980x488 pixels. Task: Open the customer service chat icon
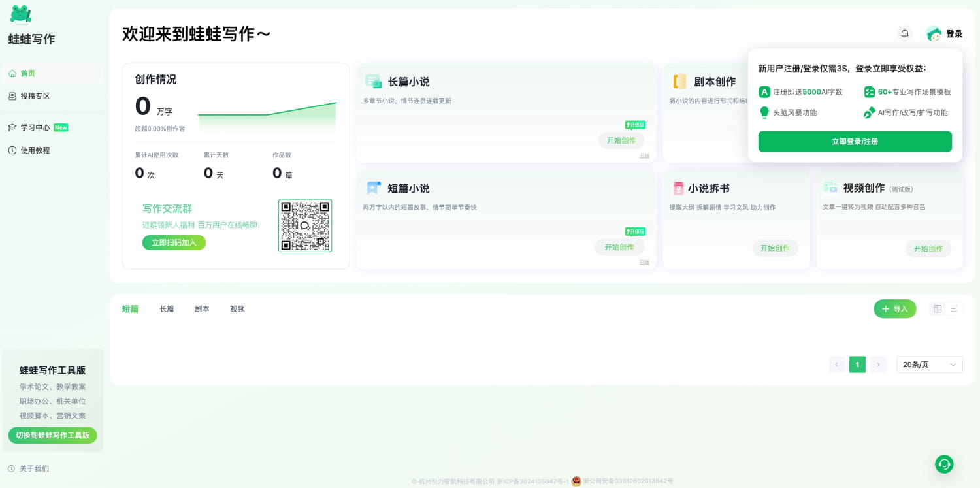click(943, 464)
